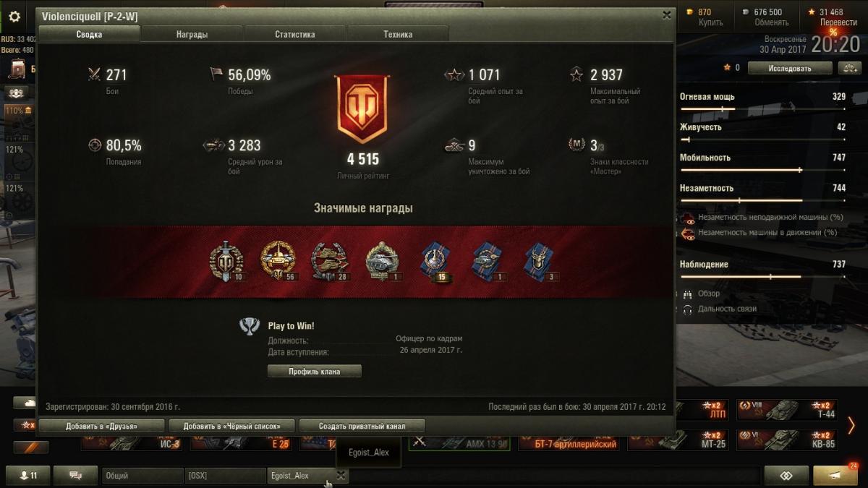
Task: Click the first significant award medal
Action: pos(226,262)
